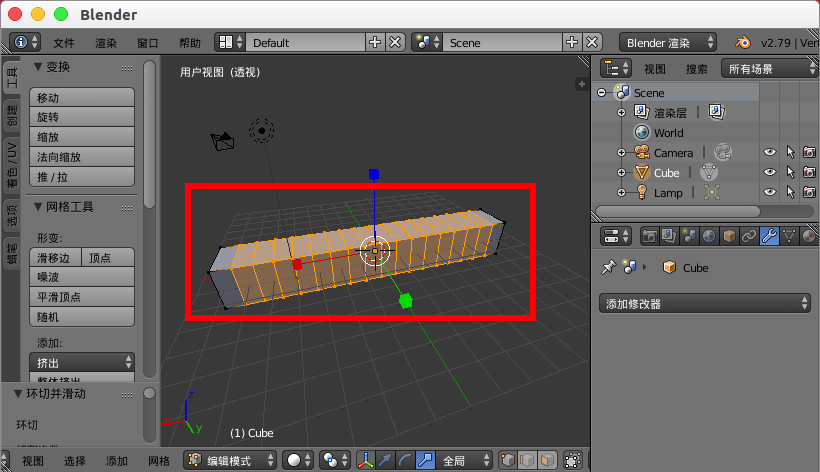Switch to Face select mode

click(x=547, y=460)
